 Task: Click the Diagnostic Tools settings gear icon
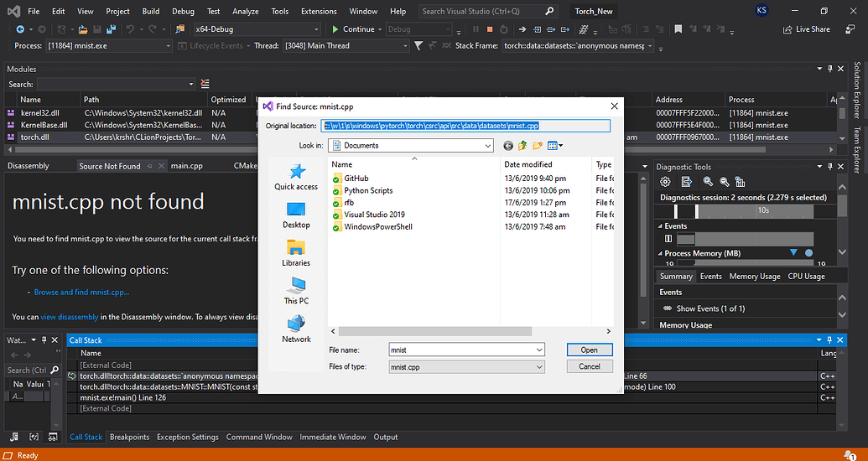click(x=666, y=182)
